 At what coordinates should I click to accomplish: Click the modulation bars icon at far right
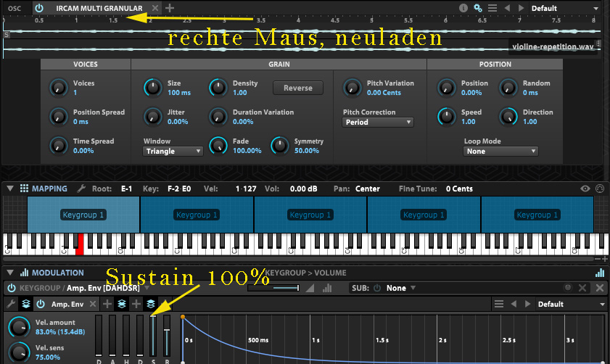pyautogui.click(x=600, y=273)
